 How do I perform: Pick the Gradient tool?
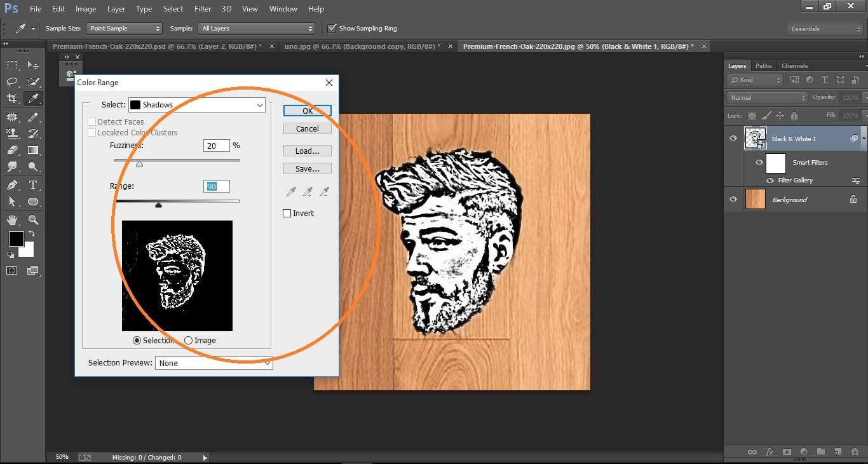(x=32, y=149)
